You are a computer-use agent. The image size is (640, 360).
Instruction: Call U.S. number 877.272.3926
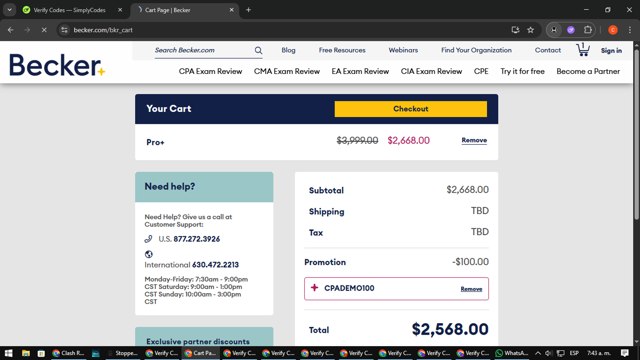[x=196, y=239]
